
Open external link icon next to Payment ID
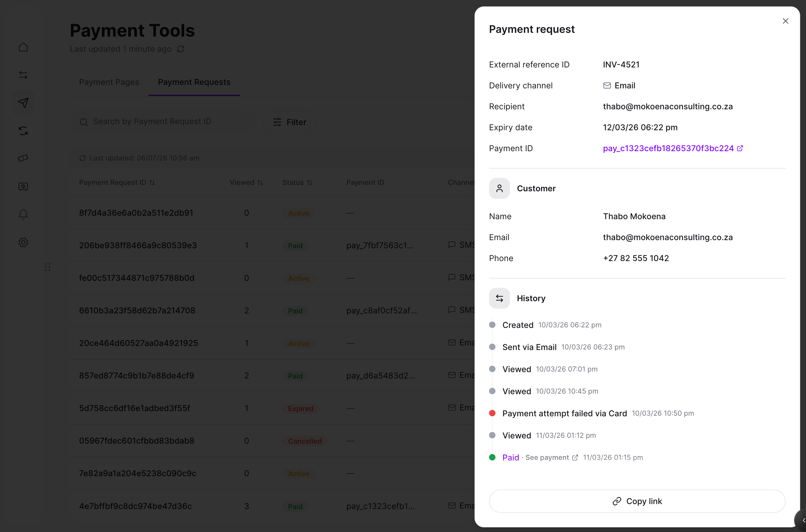[x=740, y=148]
